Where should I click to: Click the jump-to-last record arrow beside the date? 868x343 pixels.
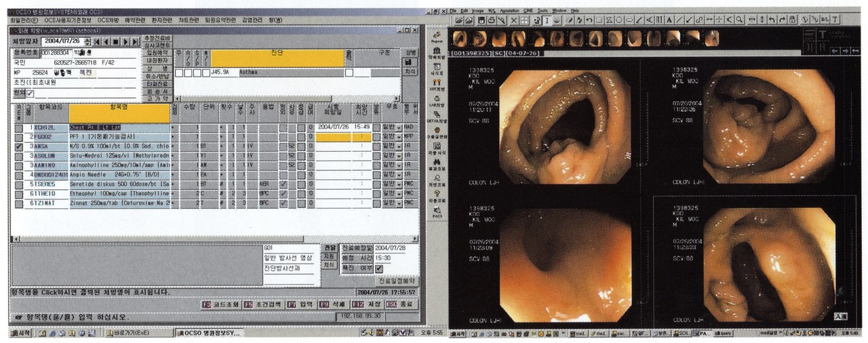pos(136,42)
